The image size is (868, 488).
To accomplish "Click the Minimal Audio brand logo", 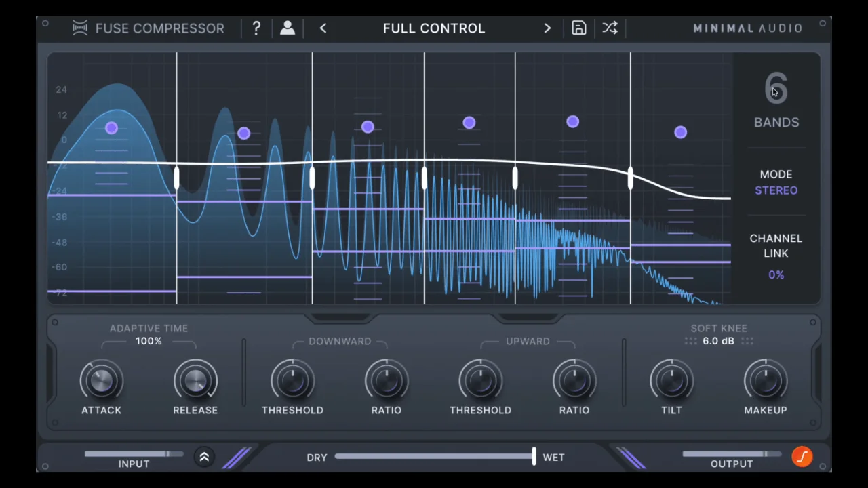I will click(747, 28).
